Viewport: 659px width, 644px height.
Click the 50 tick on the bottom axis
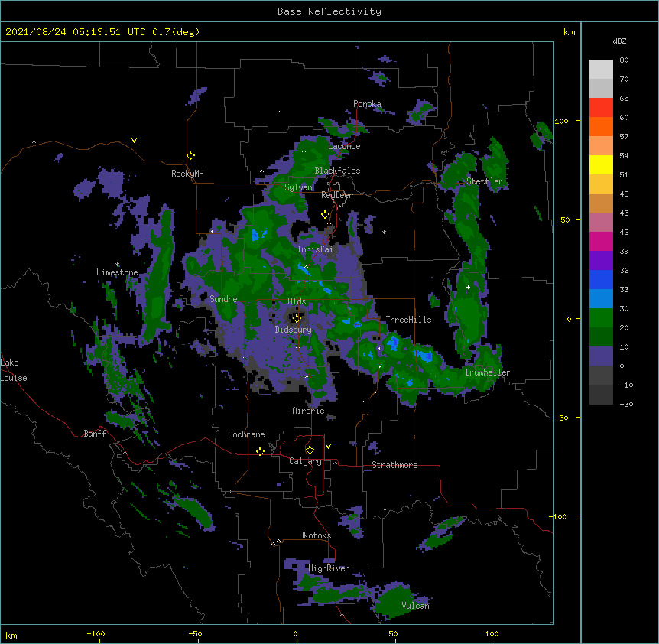393,633
